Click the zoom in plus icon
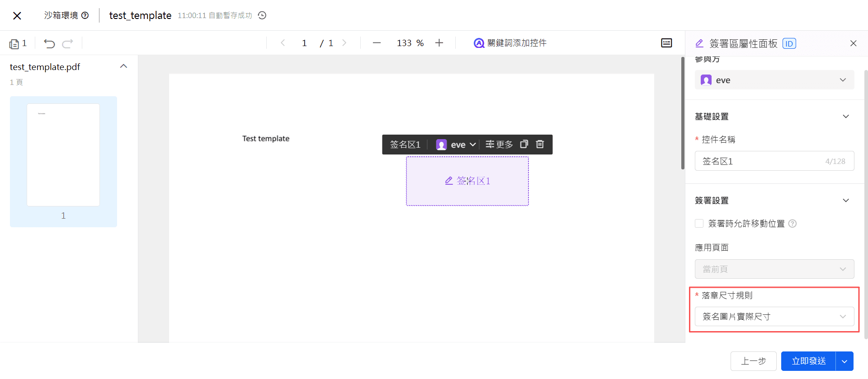The height and width of the screenshot is (379, 868). [x=439, y=43]
